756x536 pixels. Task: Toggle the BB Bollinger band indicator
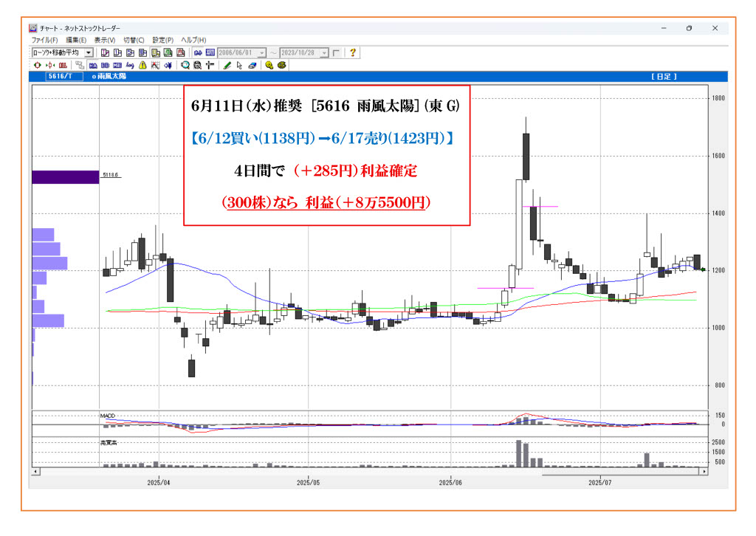106,65
